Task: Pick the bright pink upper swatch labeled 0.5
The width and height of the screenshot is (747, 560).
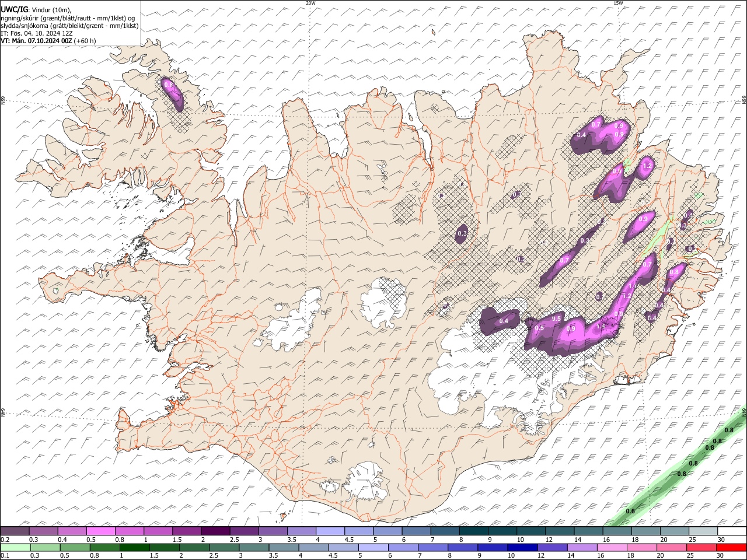Action: [x=100, y=531]
